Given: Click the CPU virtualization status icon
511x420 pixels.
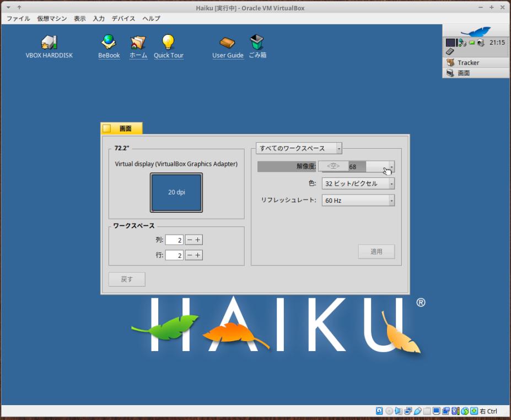Looking at the screenshot, I should point(455,411).
